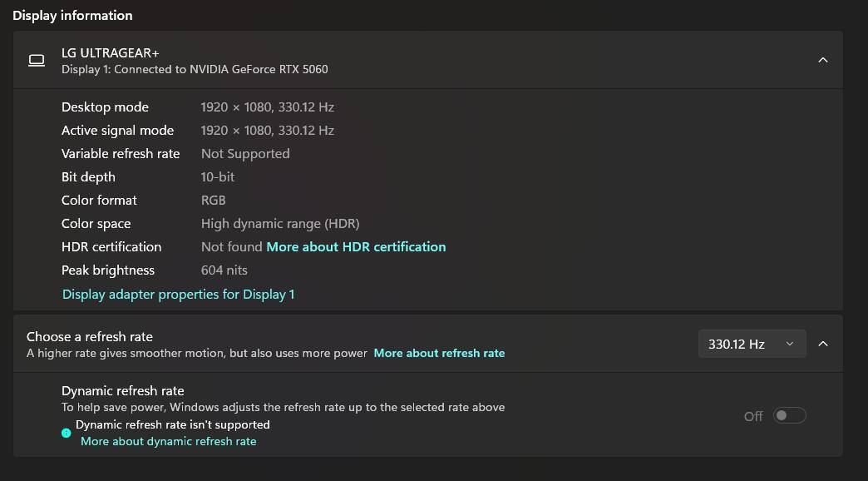The image size is (868, 481).
Task: Click the monitor icon beside LG ULTRAGEAR+
Action: [37, 61]
